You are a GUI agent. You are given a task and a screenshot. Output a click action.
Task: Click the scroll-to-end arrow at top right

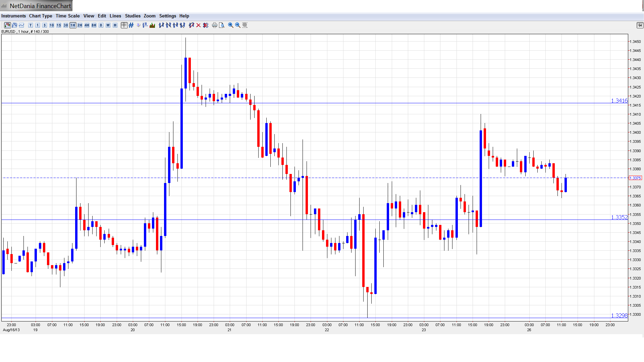coord(640,25)
